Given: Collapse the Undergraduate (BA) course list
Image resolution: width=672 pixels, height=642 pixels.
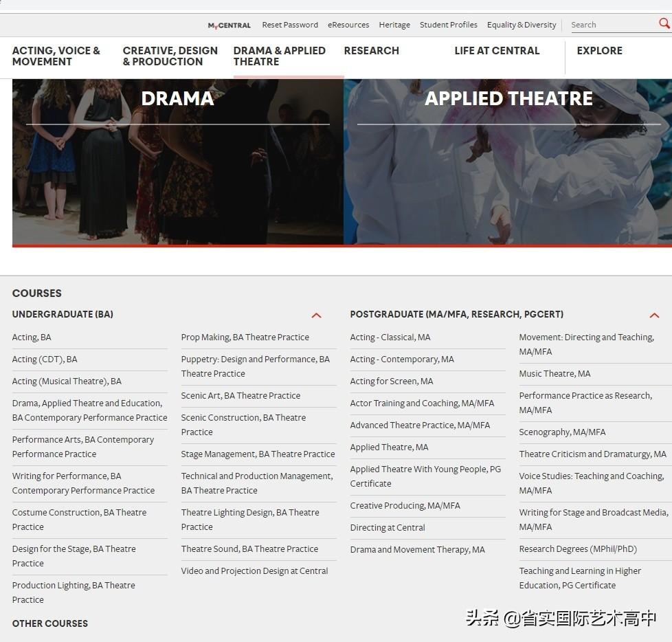Looking at the screenshot, I should point(316,316).
